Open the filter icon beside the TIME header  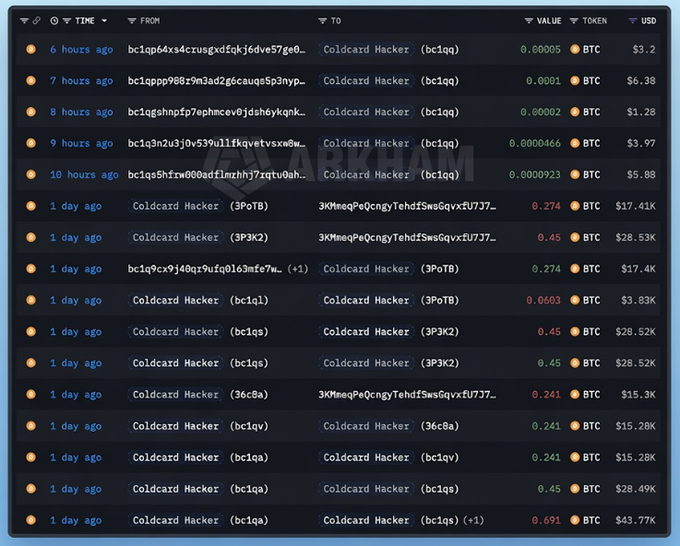click(67, 20)
